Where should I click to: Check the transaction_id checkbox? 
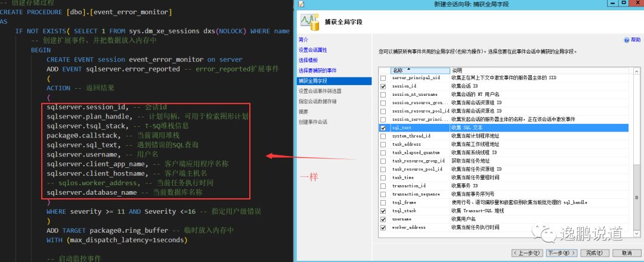point(383,186)
